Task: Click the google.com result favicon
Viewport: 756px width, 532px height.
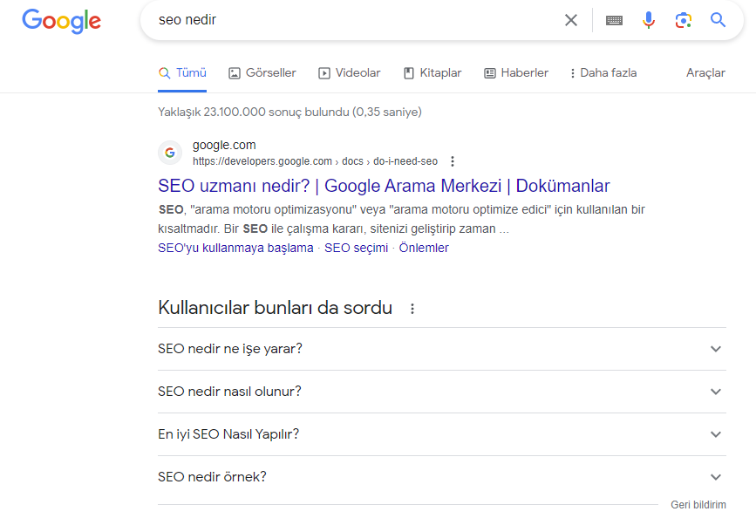Action: 170,153
